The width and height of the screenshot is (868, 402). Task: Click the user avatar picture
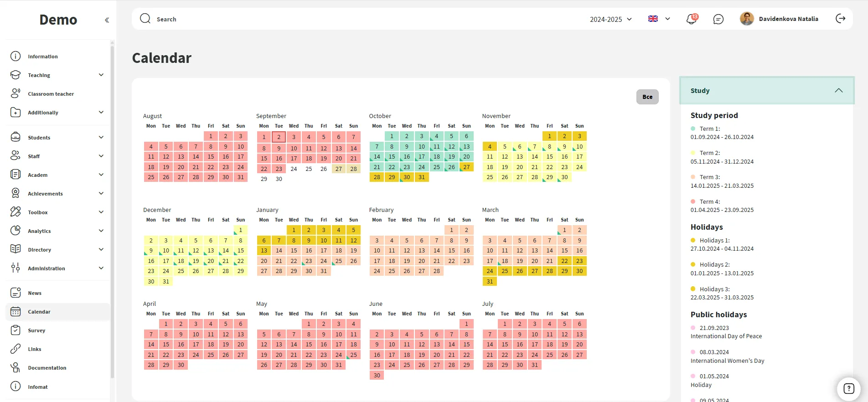pos(747,19)
